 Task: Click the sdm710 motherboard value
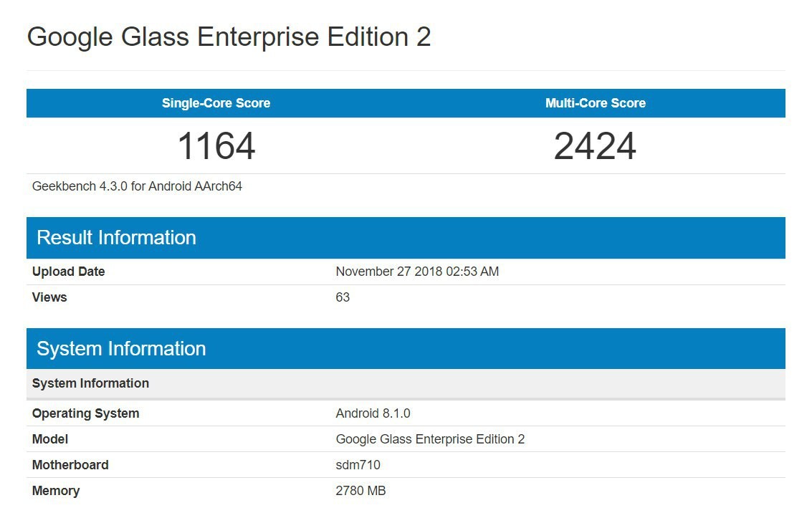click(358, 465)
